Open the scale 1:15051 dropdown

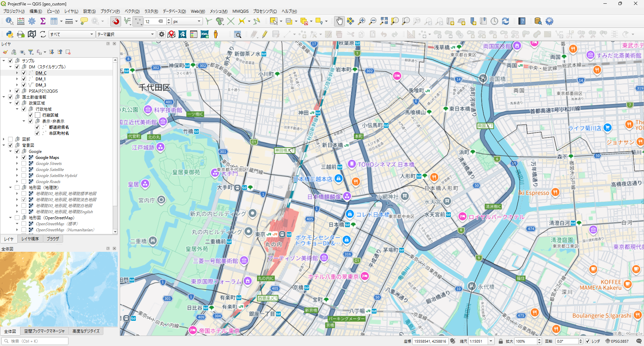coord(491,341)
